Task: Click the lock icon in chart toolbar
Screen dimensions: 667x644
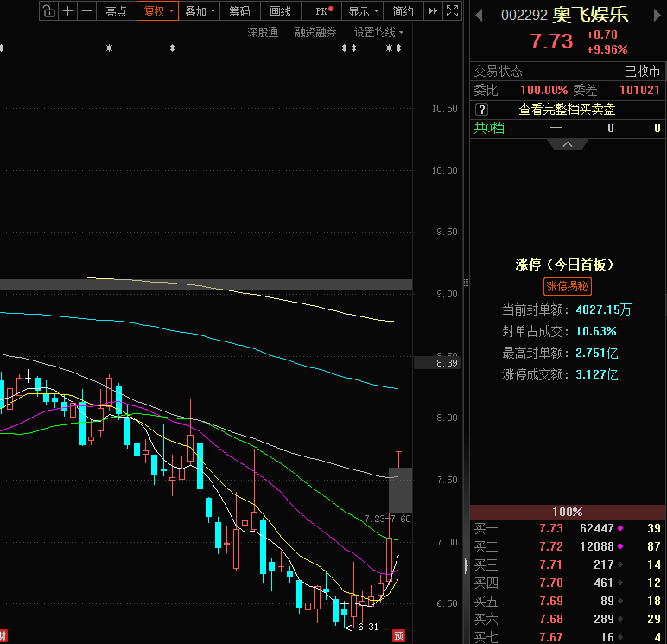Action: [49, 11]
